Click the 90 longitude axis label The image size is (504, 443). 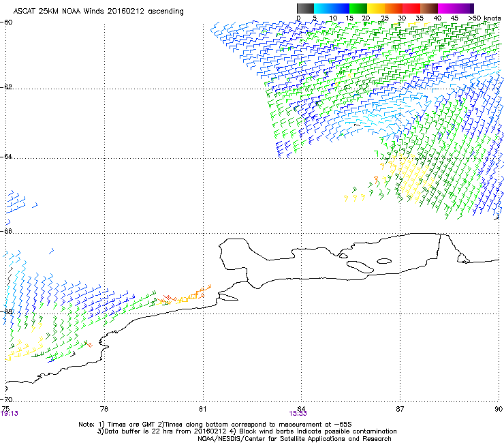(499, 409)
